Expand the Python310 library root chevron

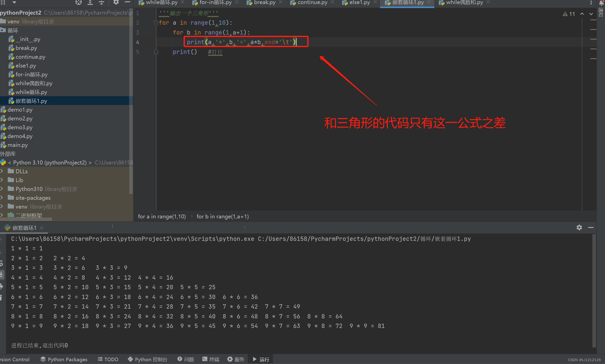point(2,189)
